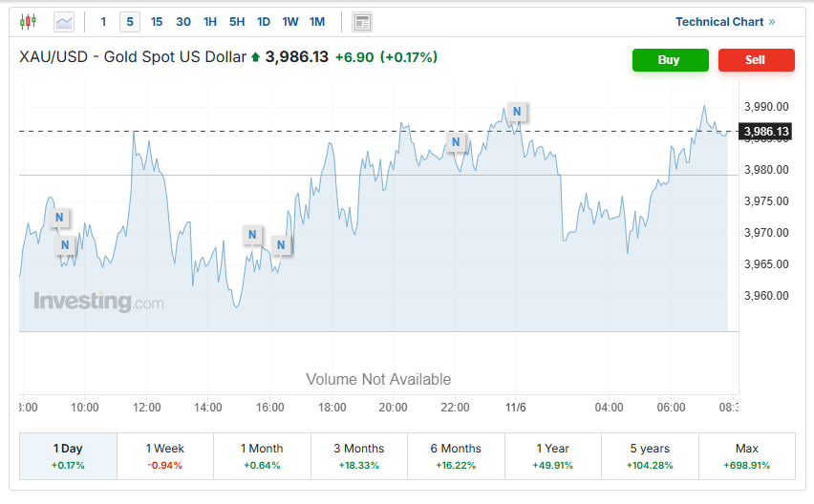Choose the 1D chart interval
The height and width of the screenshot is (504, 814).
[x=264, y=21]
